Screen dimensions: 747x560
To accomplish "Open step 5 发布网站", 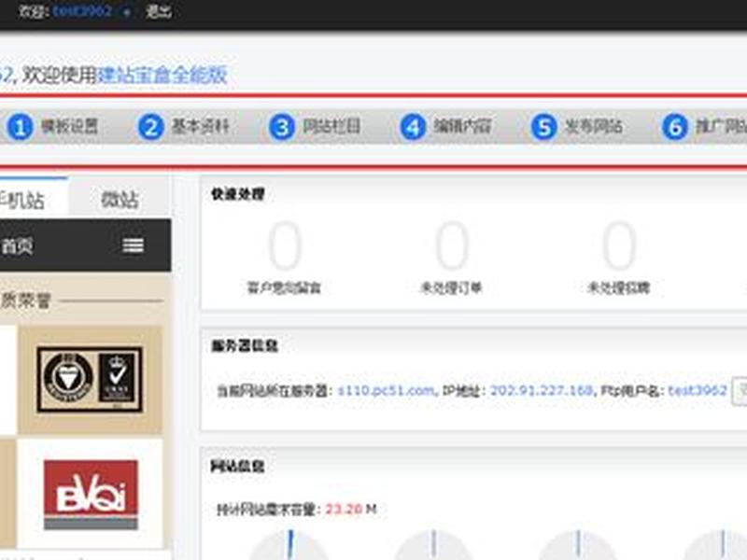I will coord(577,127).
